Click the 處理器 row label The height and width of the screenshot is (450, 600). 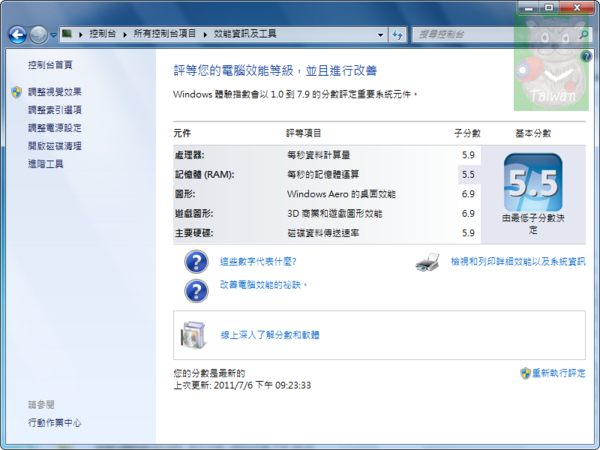click(190, 155)
